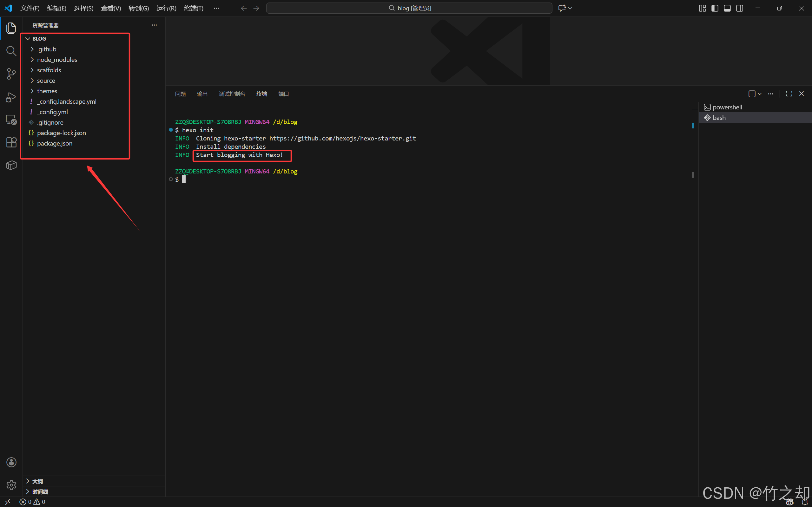Toggle the secondary side bar
The image size is (812, 507).
pyautogui.click(x=740, y=8)
